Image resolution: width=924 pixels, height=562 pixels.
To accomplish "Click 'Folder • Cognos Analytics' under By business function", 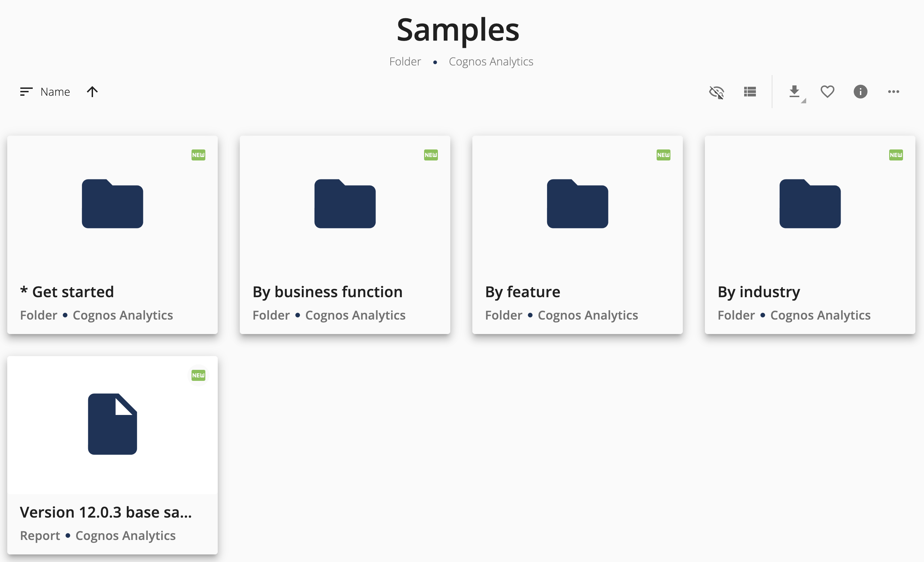I will tap(329, 315).
